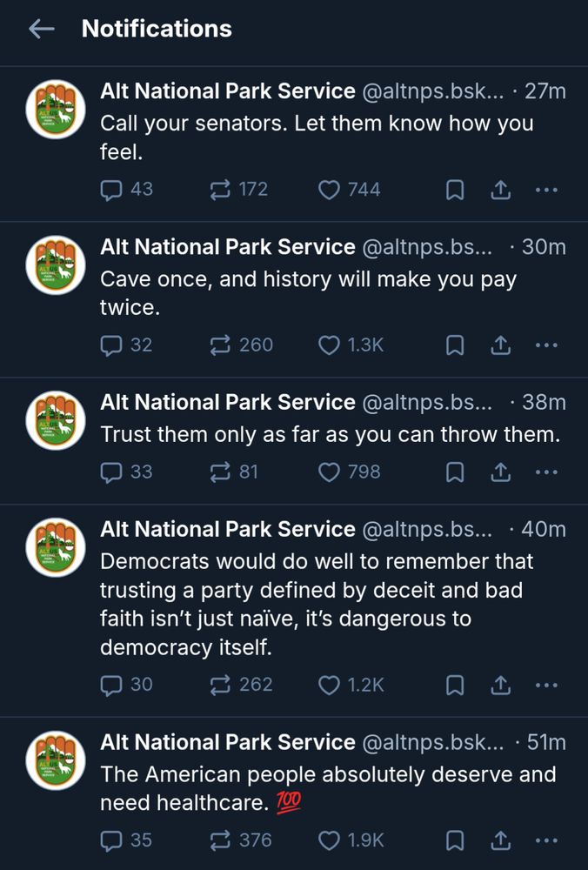
Task: Reply to the 'Call your senators' post
Action: [x=111, y=189]
